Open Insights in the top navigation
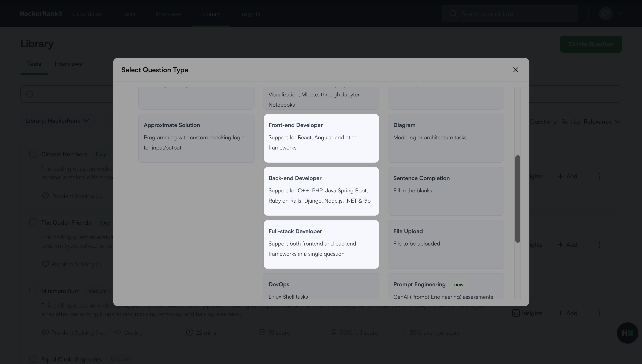The image size is (642, 364). pyautogui.click(x=250, y=14)
